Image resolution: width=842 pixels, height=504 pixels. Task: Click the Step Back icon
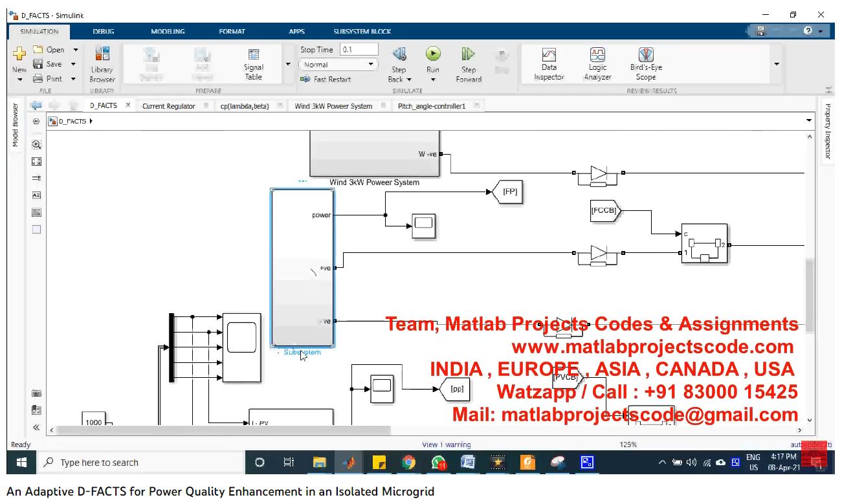coord(399,55)
